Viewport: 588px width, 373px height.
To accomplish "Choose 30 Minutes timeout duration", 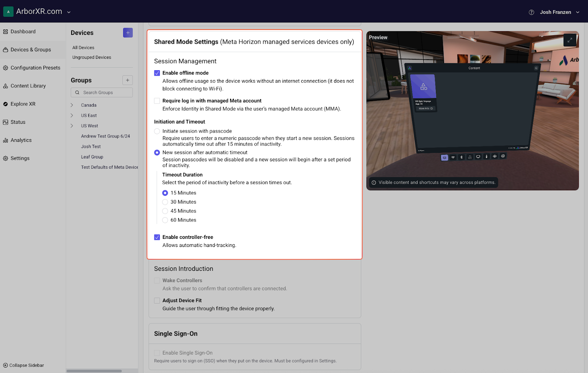I will [x=165, y=202].
